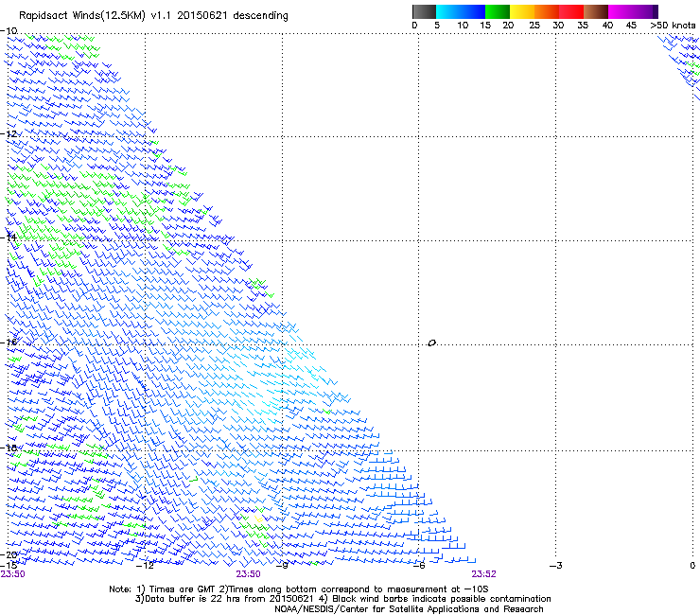This screenshot has width=700, height=615.
Task: Click the "45" legend scale label
Action: (631, 26)
